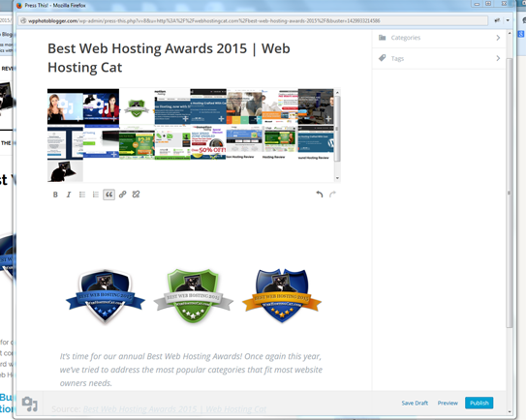This screenshot has width=526, height=420.
Task: Open the Firefox toolbar overflow dropdown arrow
Action: 508,20
